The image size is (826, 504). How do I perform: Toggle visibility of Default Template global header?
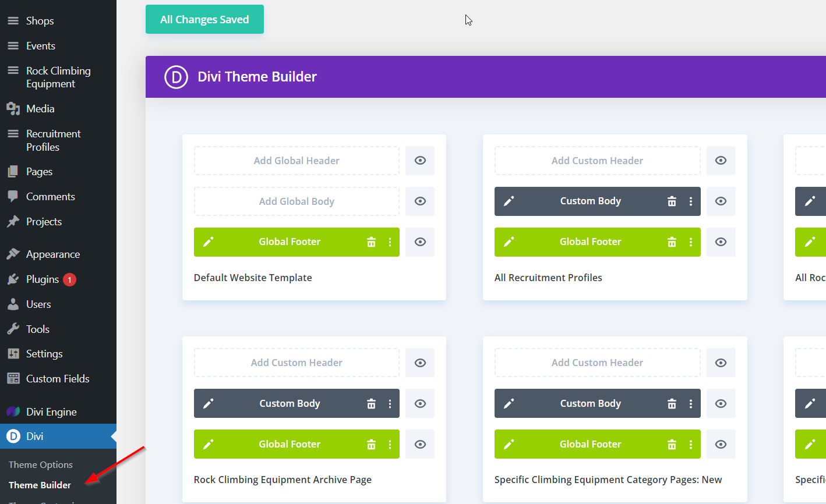pyautogui.click(x=420, y=161)
